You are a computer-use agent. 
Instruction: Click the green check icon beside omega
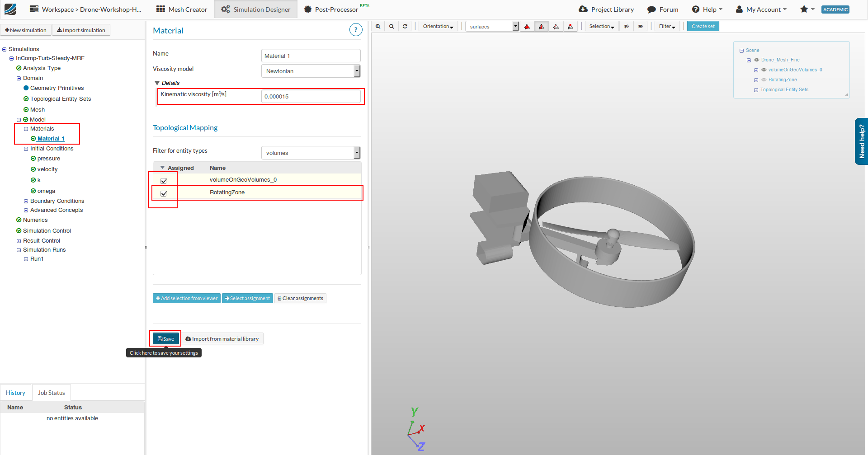33,191
